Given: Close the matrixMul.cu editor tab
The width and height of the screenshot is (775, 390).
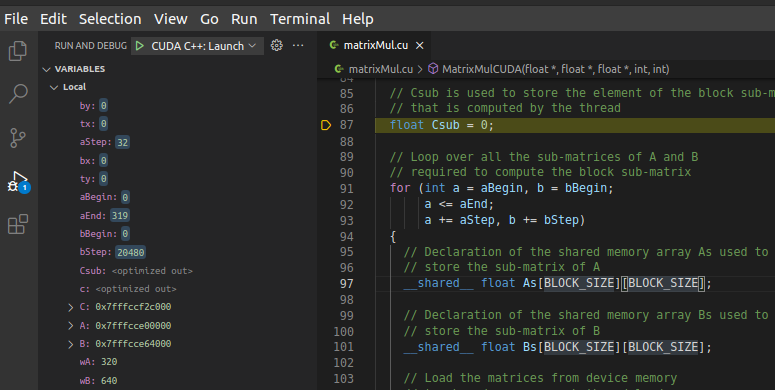Looking at the screenshot, I should [x=420, y=45].
